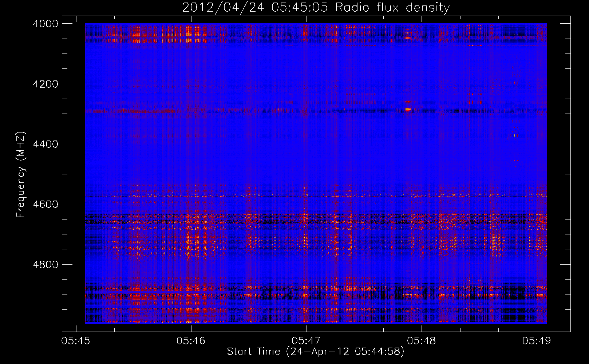
Task: Click the 4800 frequency tick label
Action: (x=46, y=264)
